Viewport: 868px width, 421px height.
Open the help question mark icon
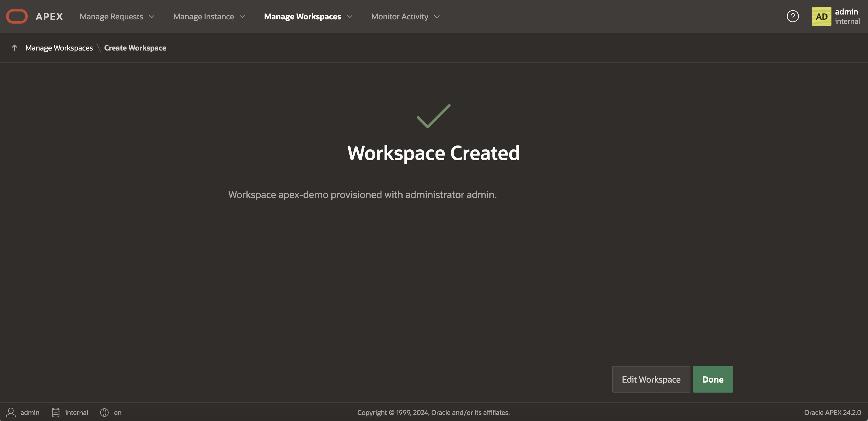click(792, 16)
